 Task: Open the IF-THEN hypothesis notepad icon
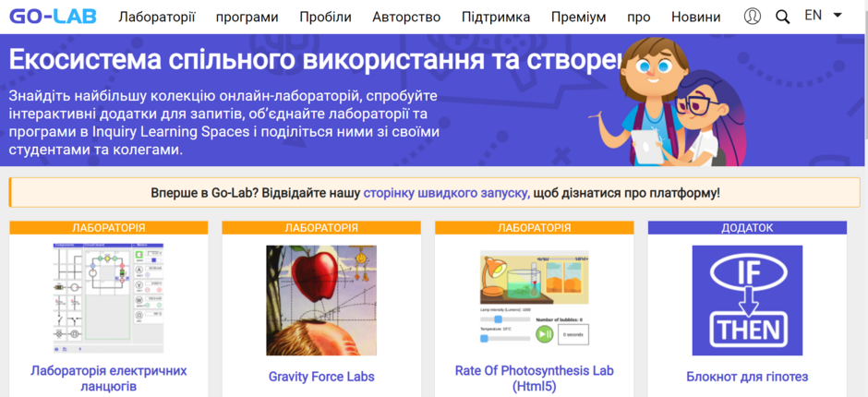pos(747,301)
